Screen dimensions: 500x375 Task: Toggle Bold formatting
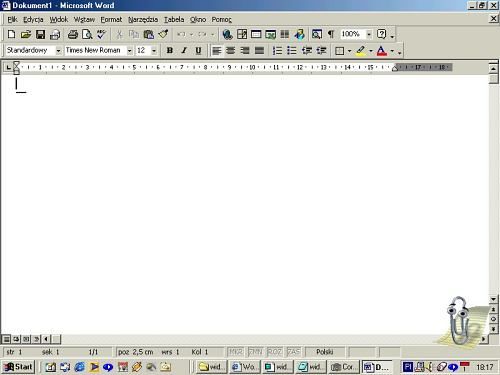point(170,50)
